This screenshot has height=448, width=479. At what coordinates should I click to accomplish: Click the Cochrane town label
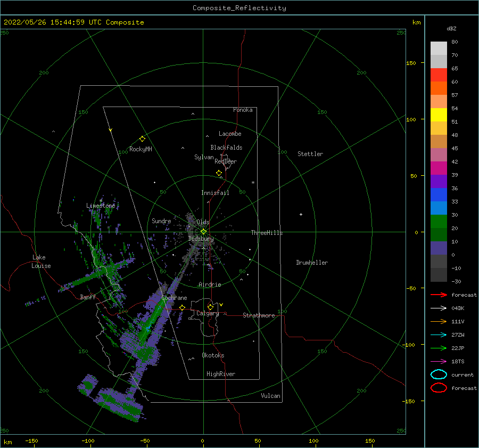click(174, 298)
